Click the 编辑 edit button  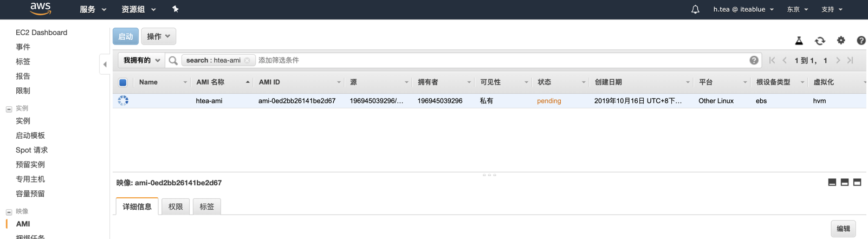click(x=843, y=229)
